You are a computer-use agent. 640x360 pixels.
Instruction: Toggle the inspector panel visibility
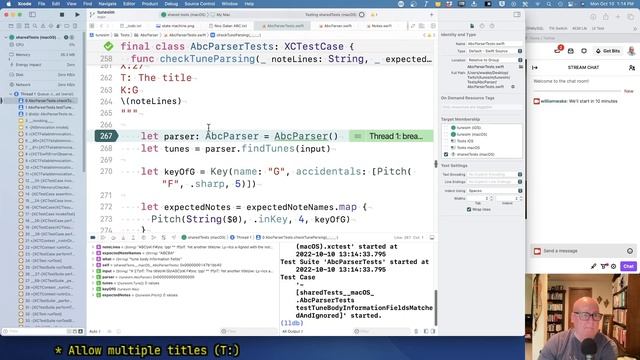(x=517, y=14)
